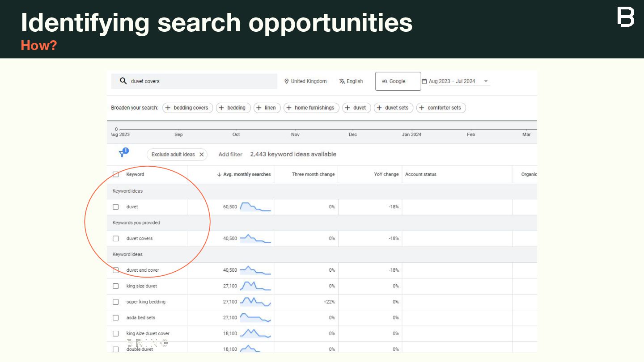Tick the checkbox for duvet keyword

point(116,207)
